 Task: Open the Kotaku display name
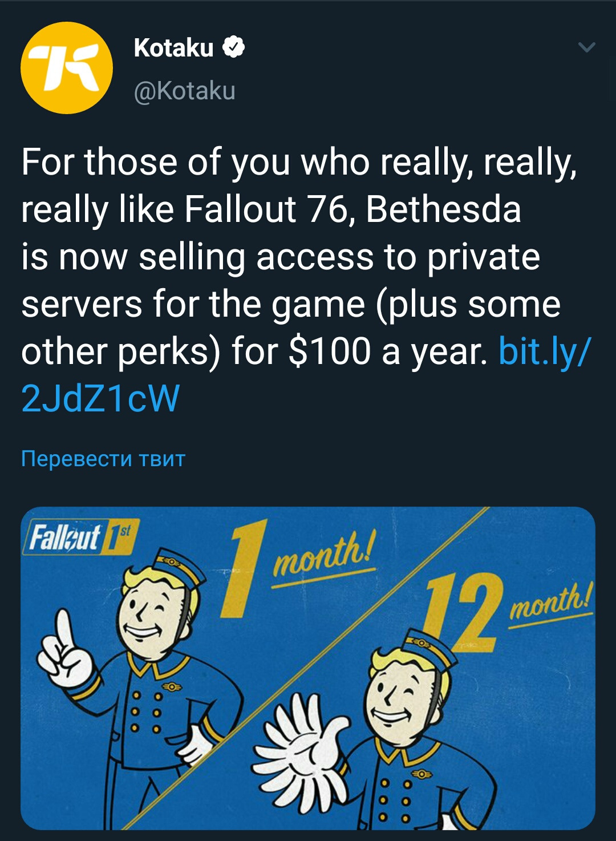[173, 48]
